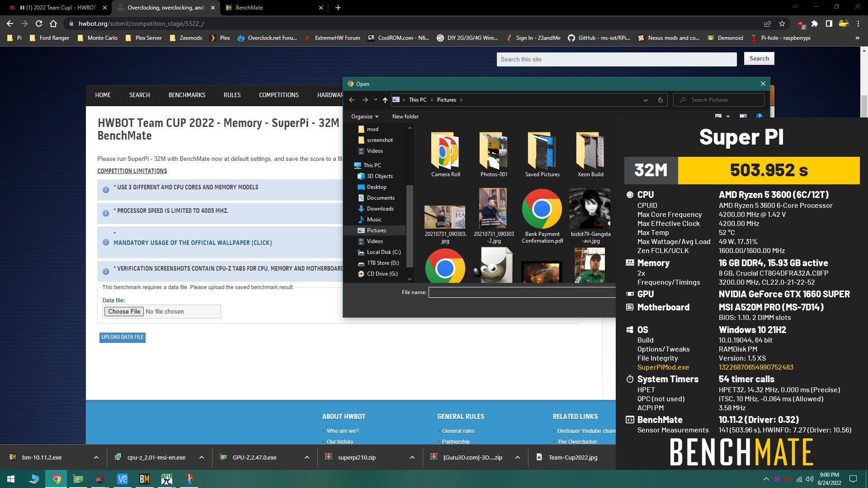868x488 pixels.
Task: Switch to the 2022 Team Cup HWBOT tab
Action: coord(58,8)
